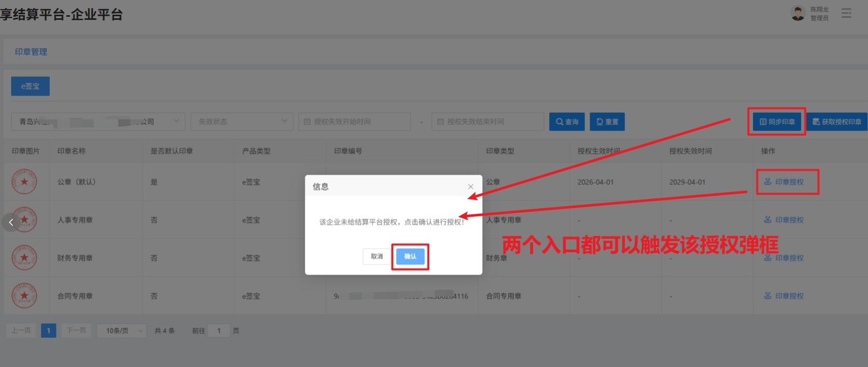The width and height of the screenshot is (868, 367).
Task: Confirm authorization with the 确认 button
Action: (x=410, y=256)
